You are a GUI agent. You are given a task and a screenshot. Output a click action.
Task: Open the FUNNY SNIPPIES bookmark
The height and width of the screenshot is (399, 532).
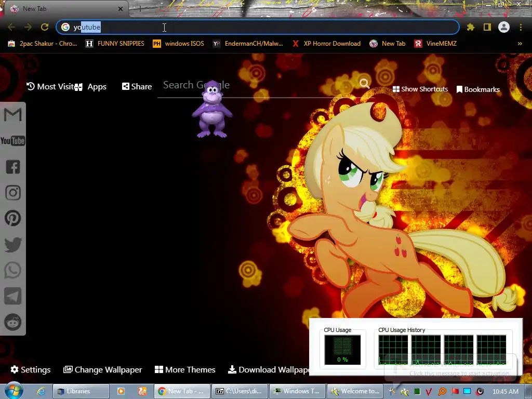pos(115,44)
